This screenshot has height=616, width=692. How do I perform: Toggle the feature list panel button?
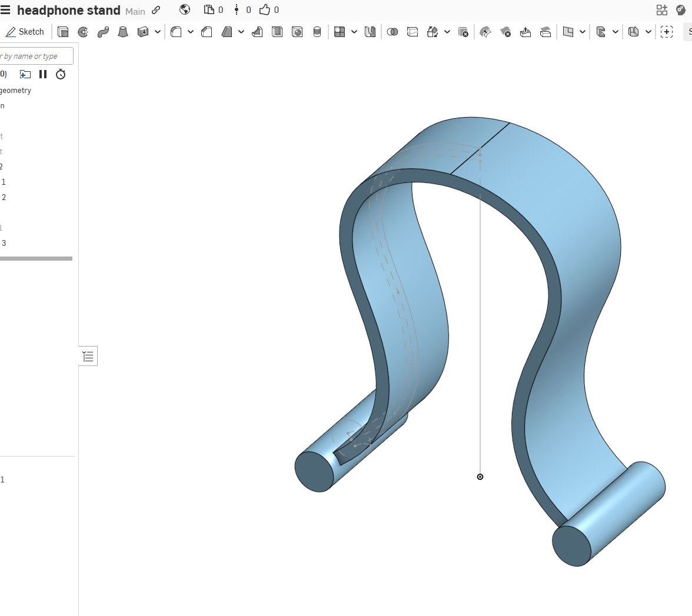click(x=88, y=357)
